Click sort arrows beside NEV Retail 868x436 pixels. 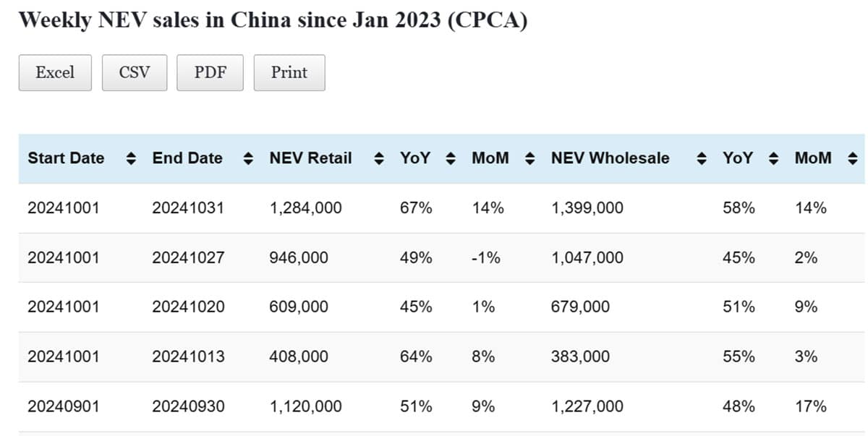pos(378,158)
